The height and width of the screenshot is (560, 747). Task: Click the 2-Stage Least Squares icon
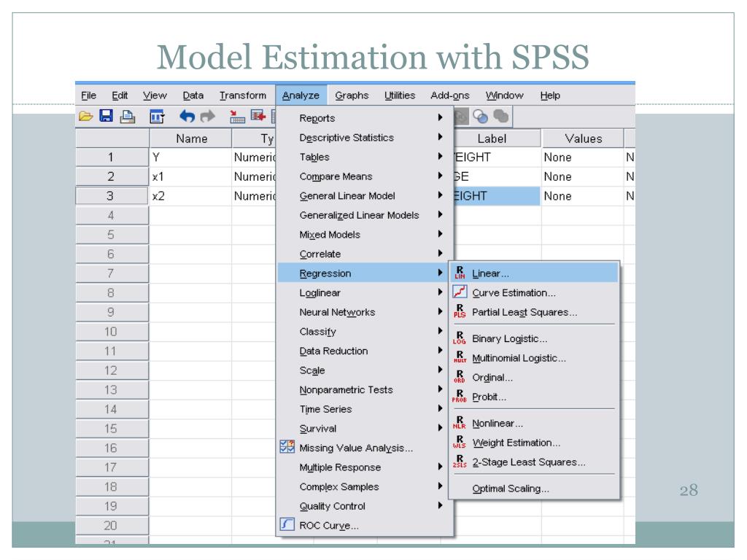[x=460, y=462]
